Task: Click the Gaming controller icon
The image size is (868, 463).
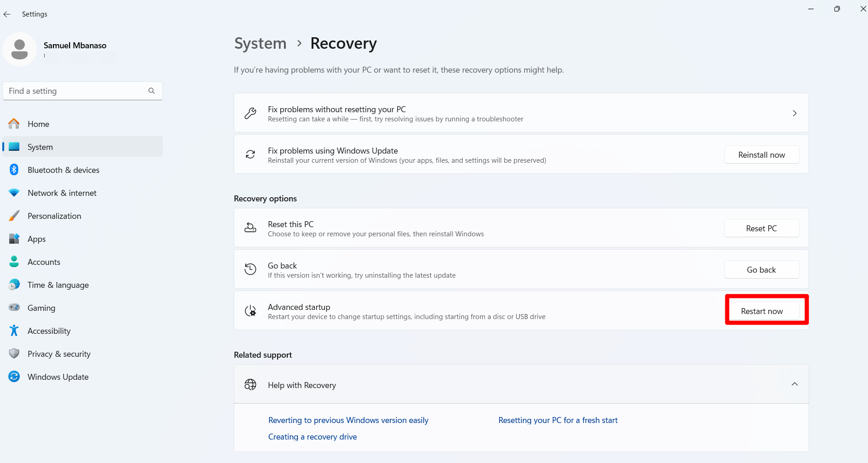Action: pos(14,308)
